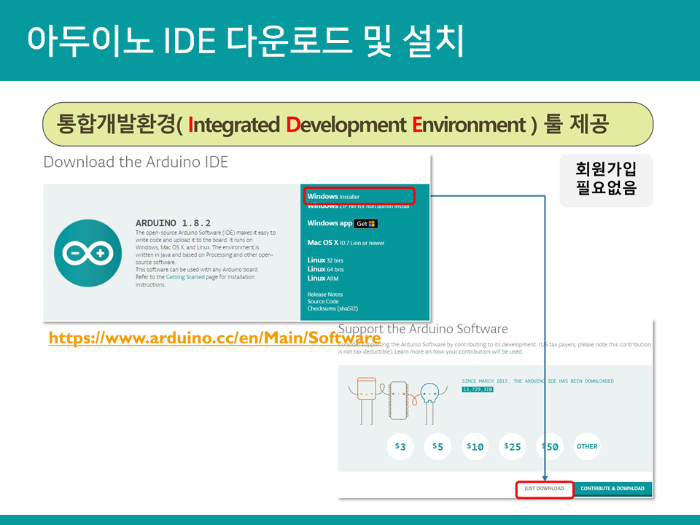Click Mac OS X 10.7 Lion or newer
Screen dimensions: 700x525
click(x=346, y=243)
